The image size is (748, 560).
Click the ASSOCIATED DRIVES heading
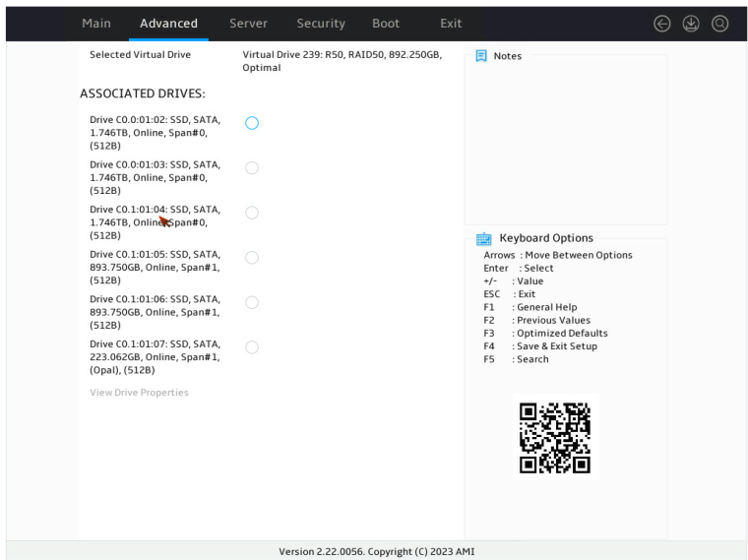143,93
